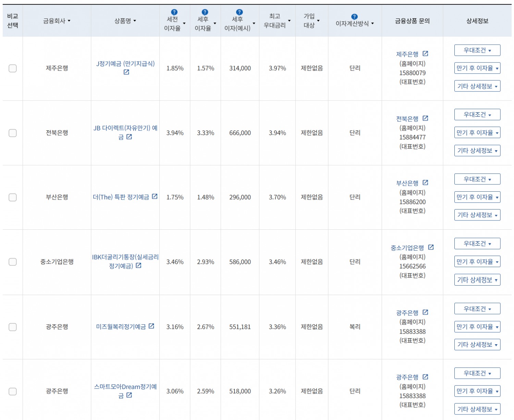514x420 pixels.
Task: Check the compare box for 전북은행
Action: click(x=13, y=133)
